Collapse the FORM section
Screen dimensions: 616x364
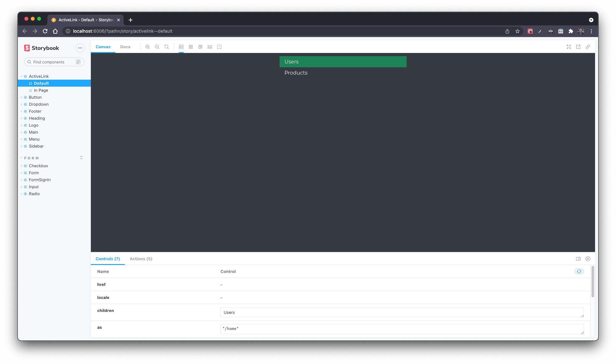tap(31, 158)
